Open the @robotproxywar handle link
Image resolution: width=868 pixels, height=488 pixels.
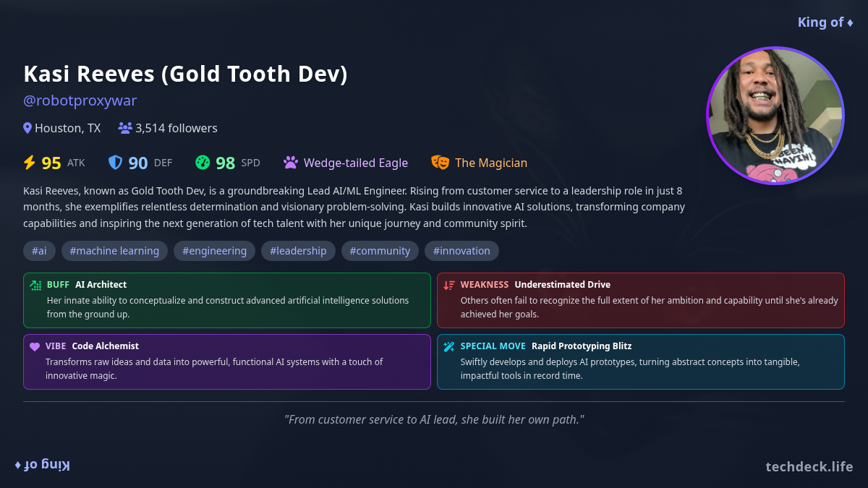point(80,100)
